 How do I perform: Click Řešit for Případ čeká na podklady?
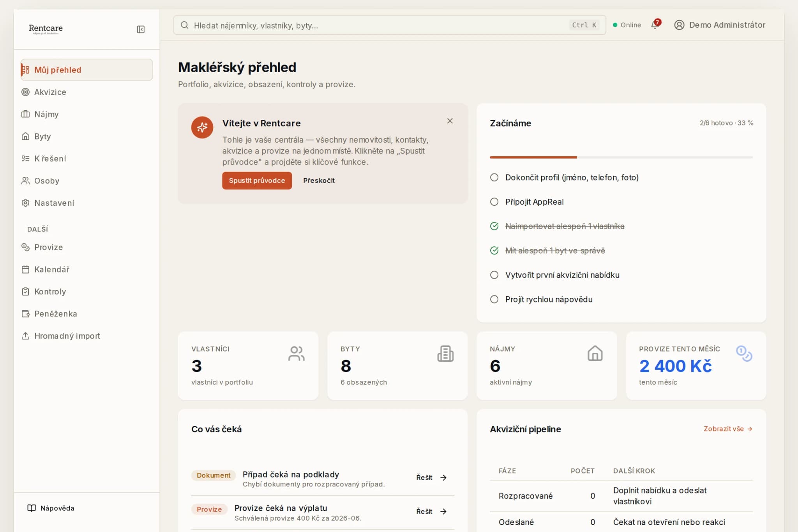click(x=431, y=478)
